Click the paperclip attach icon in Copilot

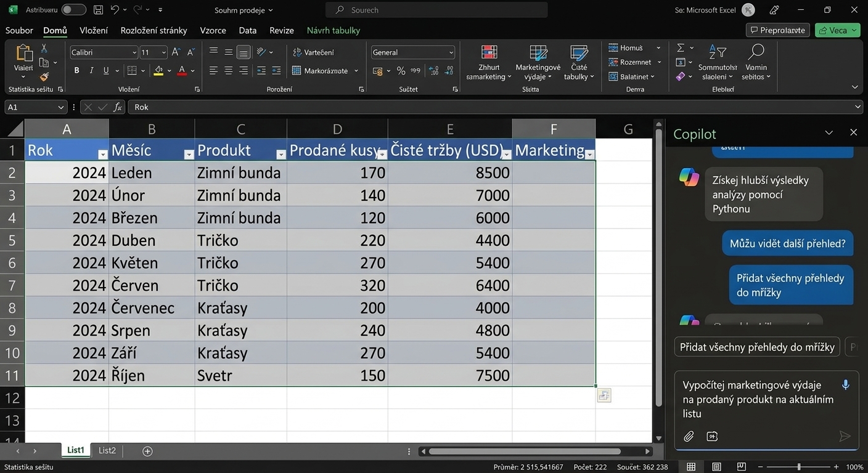tap(689, 436)
